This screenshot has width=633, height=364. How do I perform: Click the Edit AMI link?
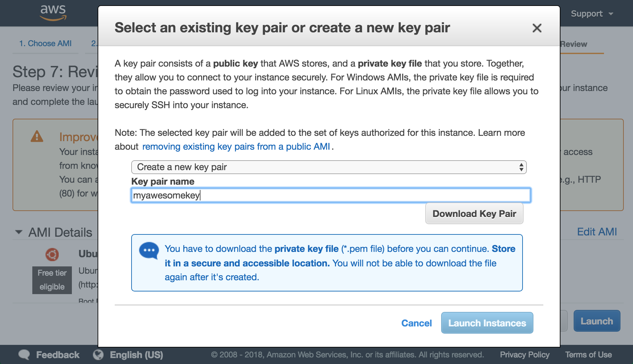[x=597, y=232]
